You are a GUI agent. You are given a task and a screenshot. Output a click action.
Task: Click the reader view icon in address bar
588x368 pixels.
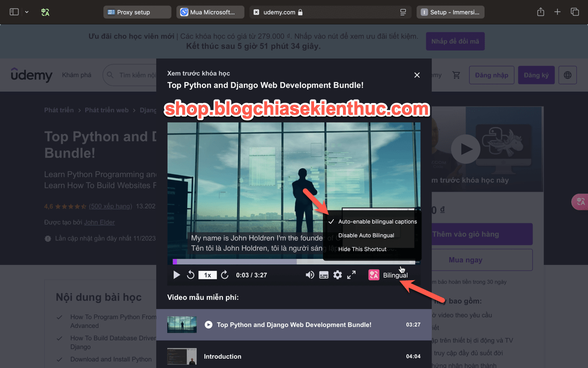point(403,12)
